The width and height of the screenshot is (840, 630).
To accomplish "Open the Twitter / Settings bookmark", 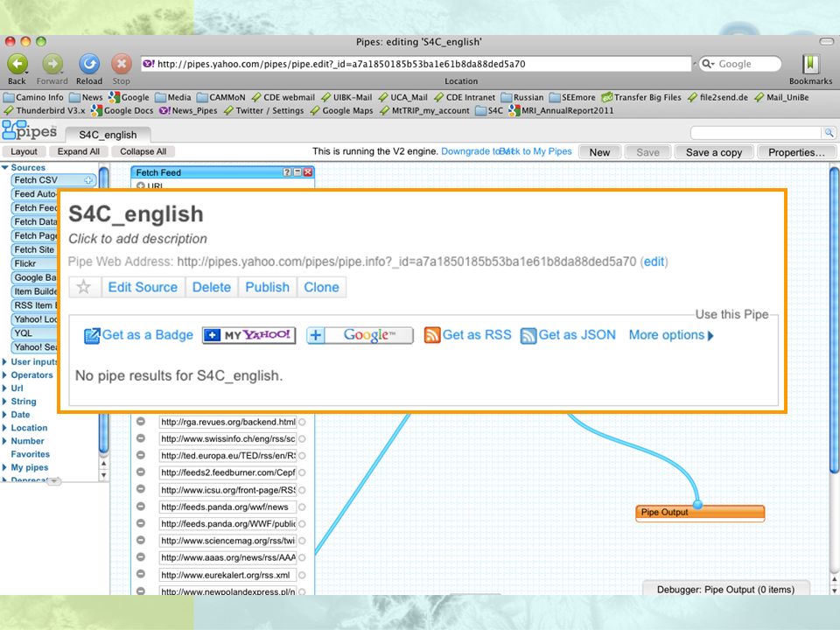I will (263, 111).
